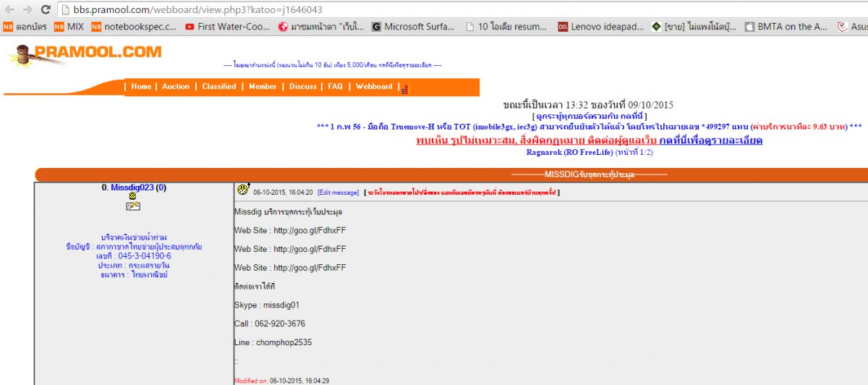Open the notebookspec.c... bookmark
The width and height of the screenshot is (868, 385).
(x=135, y=27)
